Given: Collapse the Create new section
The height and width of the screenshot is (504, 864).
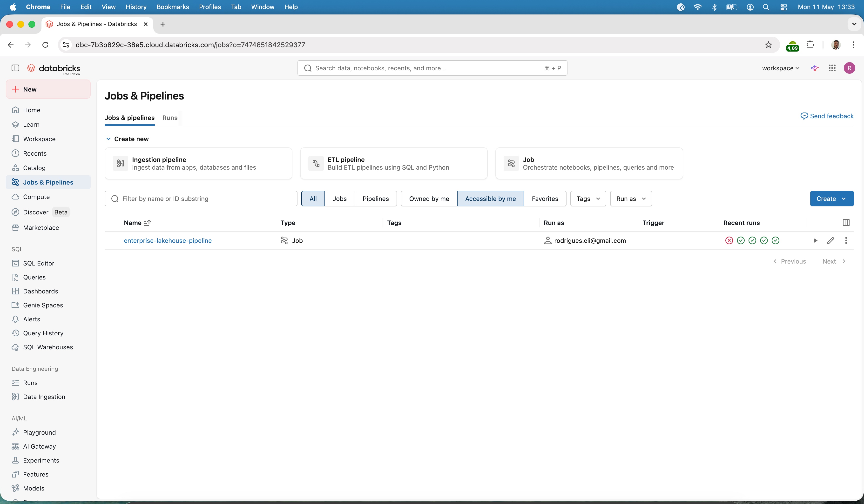Looking at the screenshot, I should point(108,139).
